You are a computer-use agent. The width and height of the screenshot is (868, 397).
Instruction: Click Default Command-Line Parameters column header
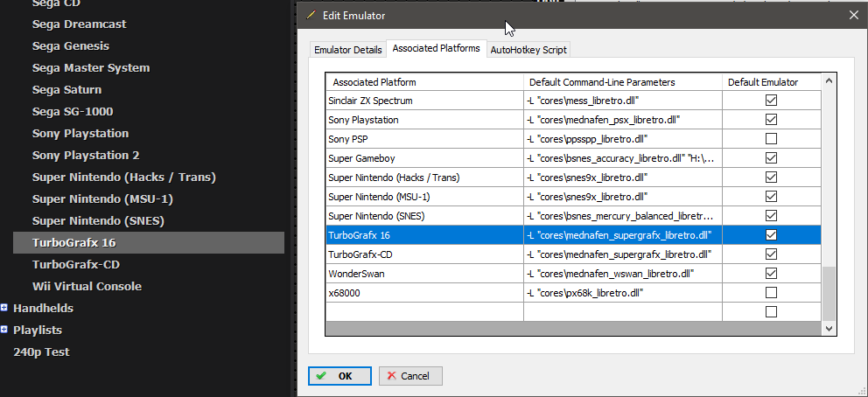tap(623, 82)
